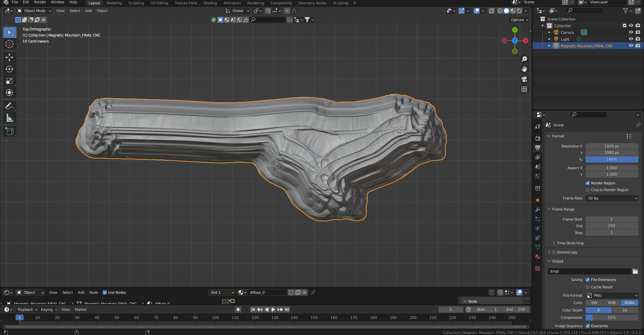Switch to the Sculpting workspace tab
The width and height of the screenshot is (644, 335).
point(136,3)
